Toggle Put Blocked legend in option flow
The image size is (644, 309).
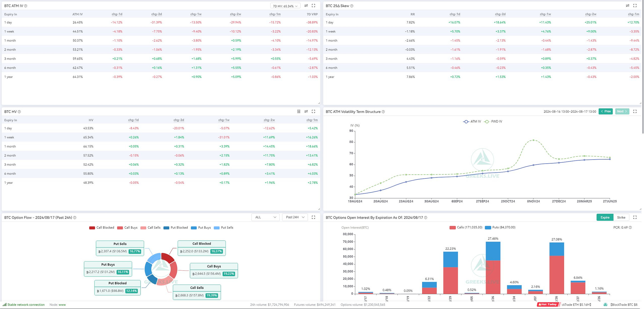(175, 228)
